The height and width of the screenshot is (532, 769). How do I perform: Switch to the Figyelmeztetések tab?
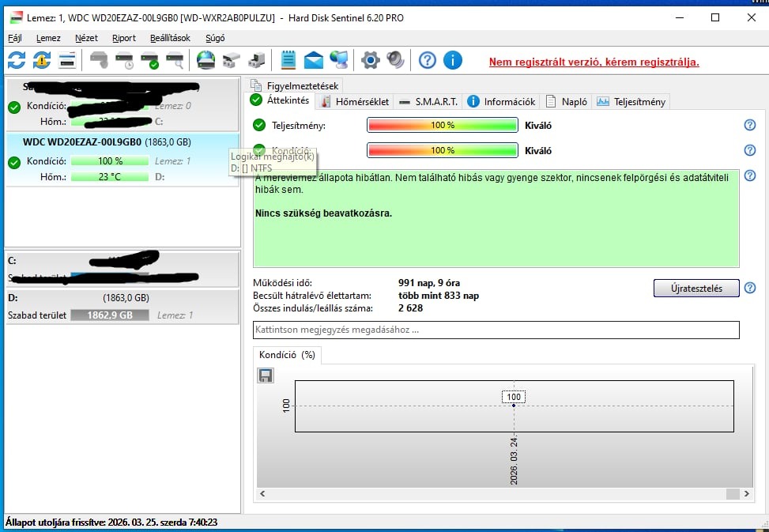coord(294,85)
